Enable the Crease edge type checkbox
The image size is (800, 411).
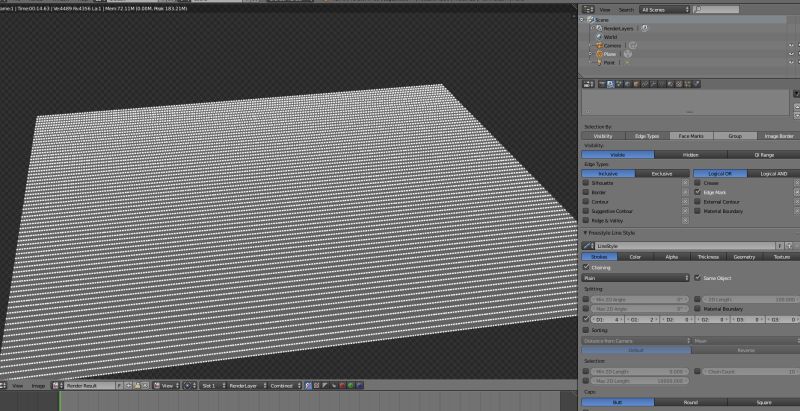(697, 183)
